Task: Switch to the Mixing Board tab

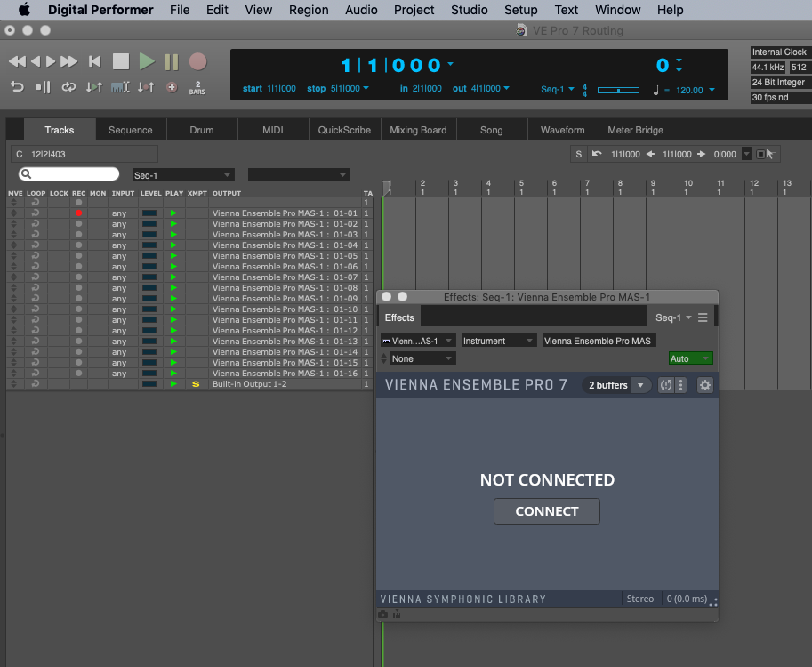Action: (x=418, y=130)
